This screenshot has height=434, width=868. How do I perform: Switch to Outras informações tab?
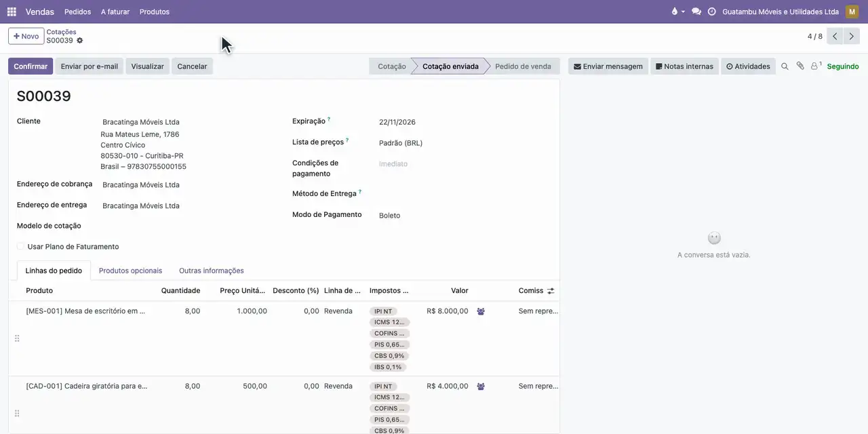212,271
